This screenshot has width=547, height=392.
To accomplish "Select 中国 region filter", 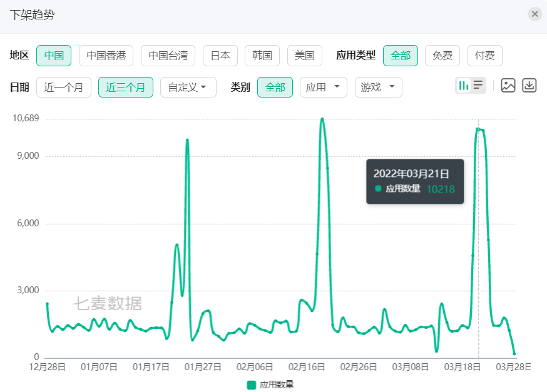I will tap(54, 56).
